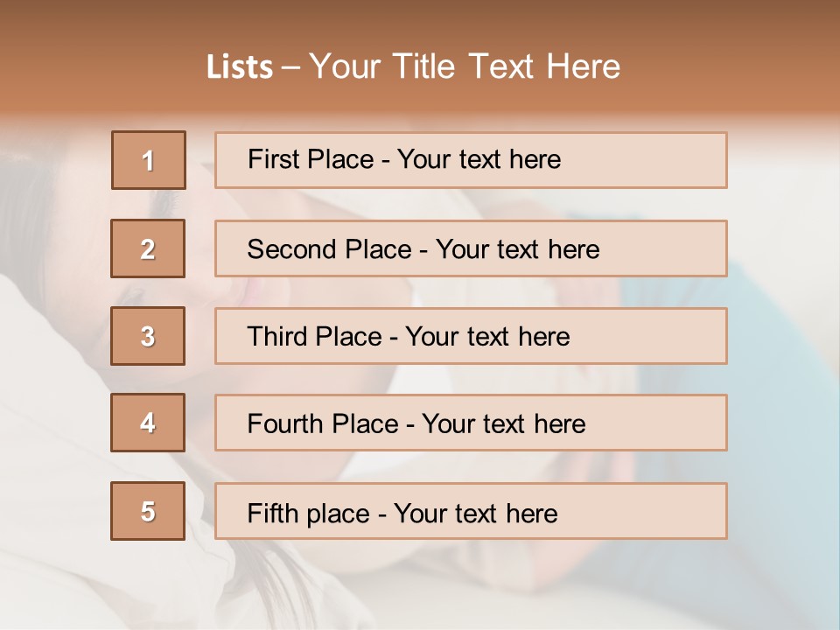Click the number 3 box
The width and height of the screenshot is (840, 630).
pos(148,336)
